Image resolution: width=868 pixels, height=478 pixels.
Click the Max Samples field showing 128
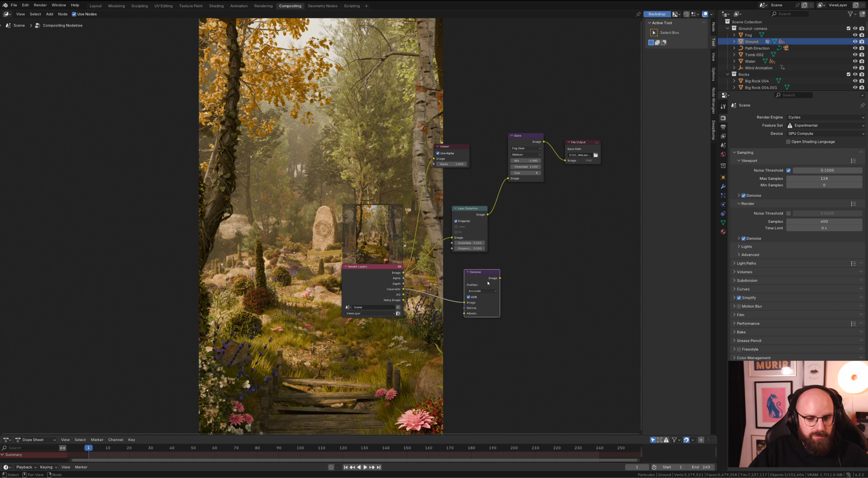coord(824,178)
